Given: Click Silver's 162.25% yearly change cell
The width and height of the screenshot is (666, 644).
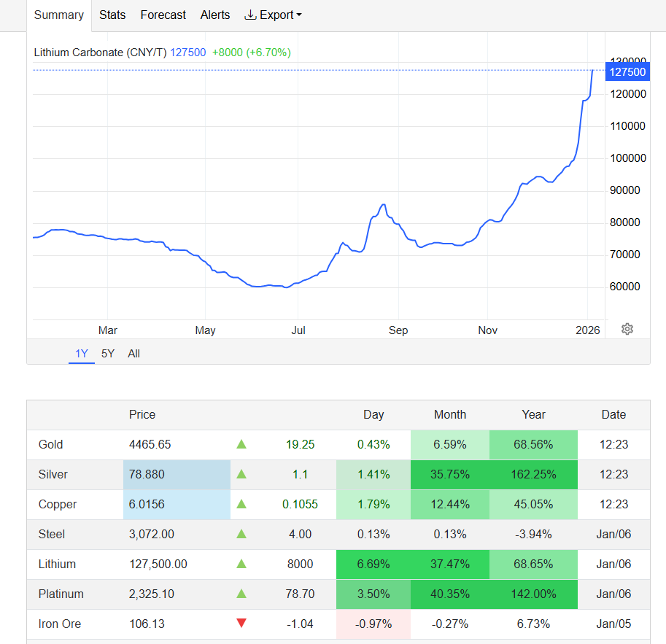Looking at the screenshot, I should 533,474.
